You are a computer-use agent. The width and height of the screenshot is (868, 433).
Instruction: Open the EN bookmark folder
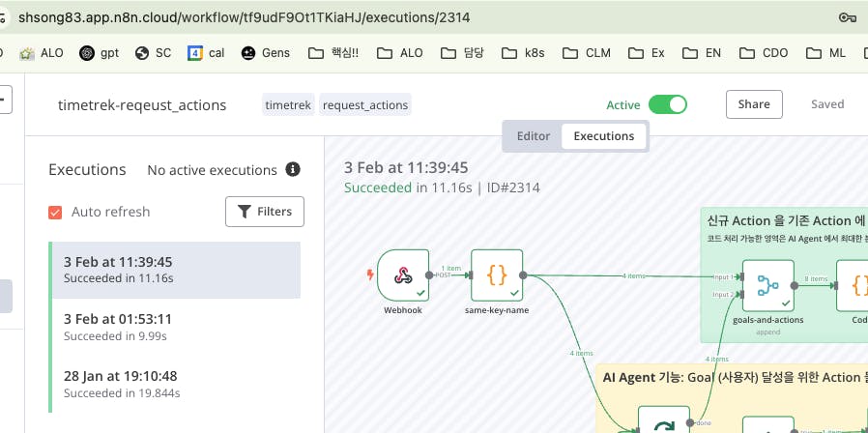pyautogui.click(x=702, y=53)
